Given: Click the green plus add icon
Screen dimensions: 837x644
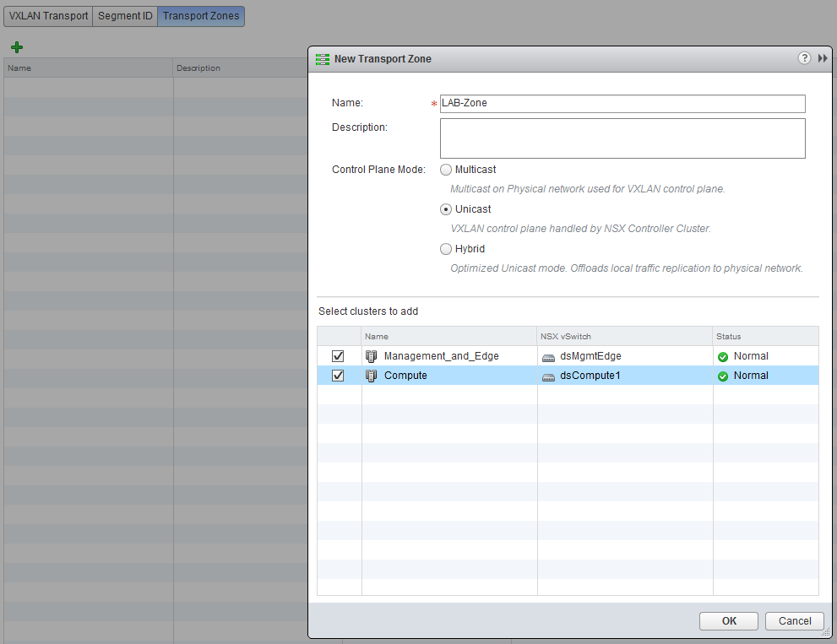Looking at the screenshot, I should (x=17, y=47).
